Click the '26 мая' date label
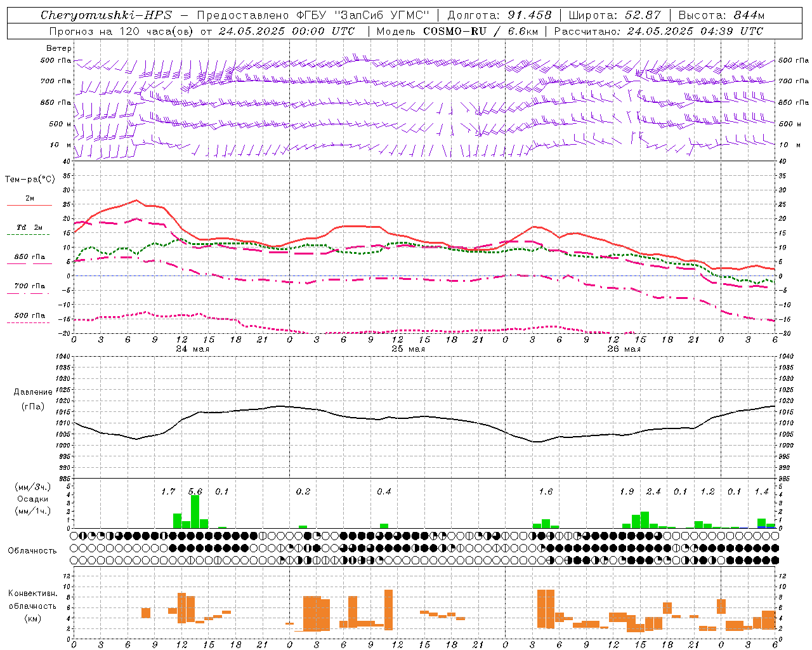 click(x=624, y=349)
